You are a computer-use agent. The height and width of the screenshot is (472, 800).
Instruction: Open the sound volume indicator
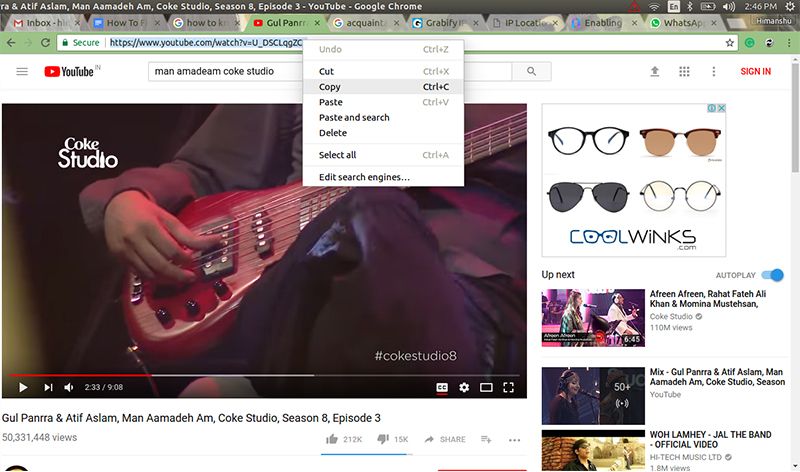[x=729, y=6]
